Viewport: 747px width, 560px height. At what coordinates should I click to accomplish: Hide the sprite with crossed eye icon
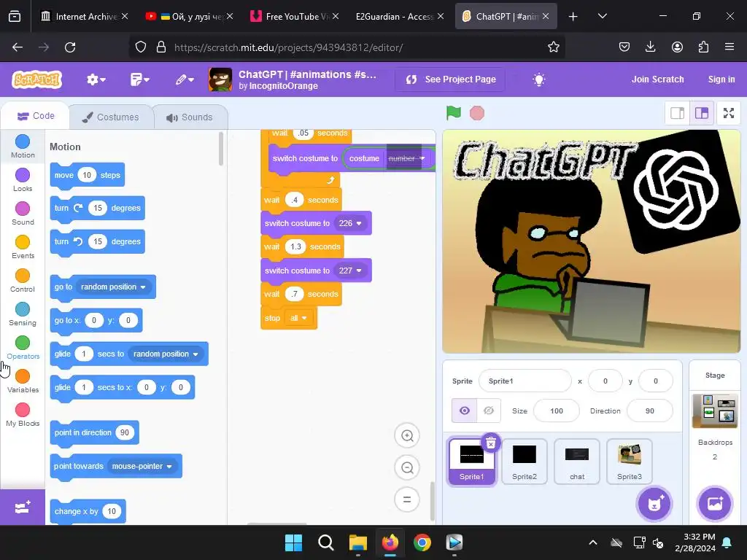pos(489,411)
